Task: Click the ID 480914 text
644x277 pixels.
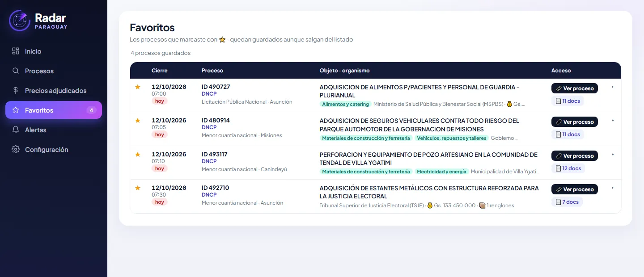Action: click(216, 120)
